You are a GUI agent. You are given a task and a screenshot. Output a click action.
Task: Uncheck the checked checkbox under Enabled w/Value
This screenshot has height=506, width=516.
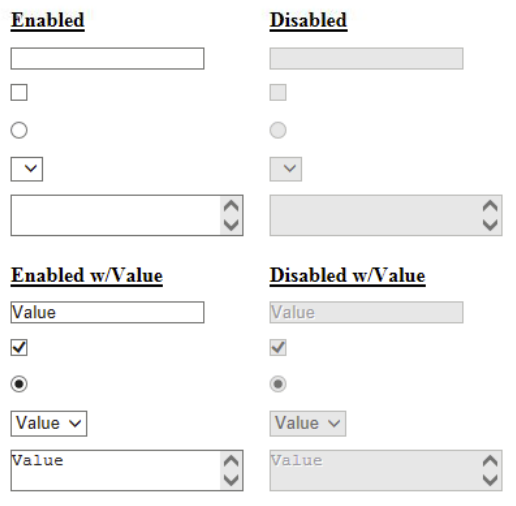coord(19,348)
